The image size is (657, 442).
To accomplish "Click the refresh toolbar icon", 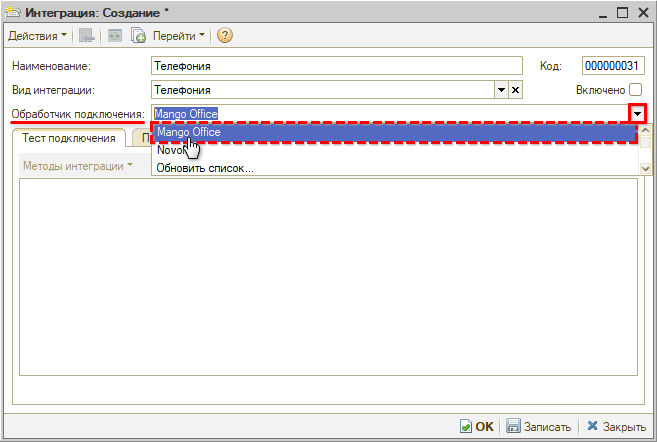I will tap(114, 36).
